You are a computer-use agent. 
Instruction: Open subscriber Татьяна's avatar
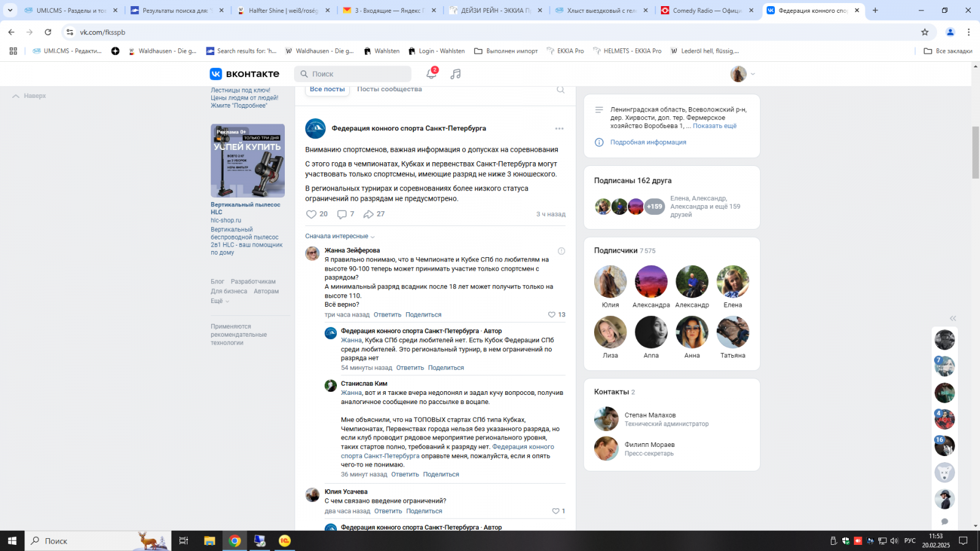pos(733,332)
